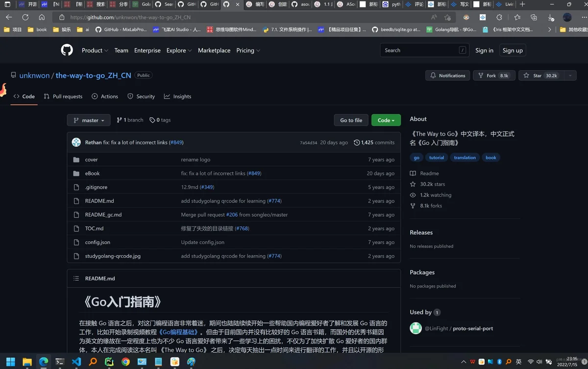Open File Explorer from the taskbar

(27, 362)
